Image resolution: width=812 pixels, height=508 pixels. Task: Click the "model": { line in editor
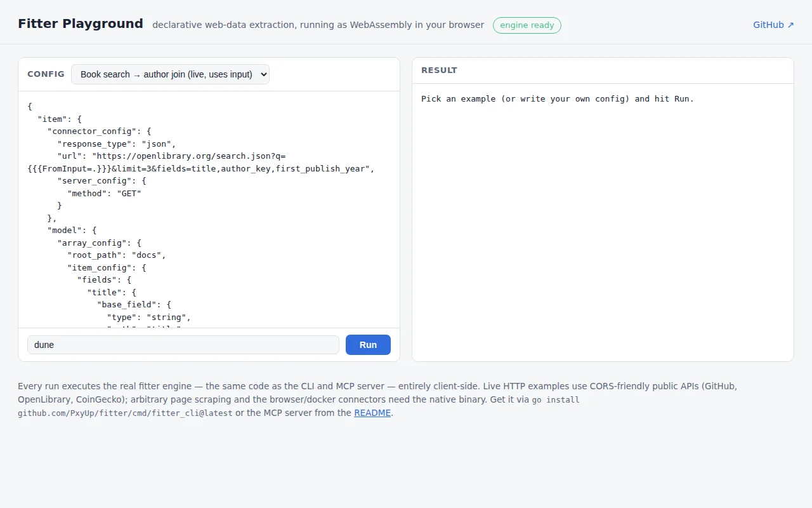72,231
